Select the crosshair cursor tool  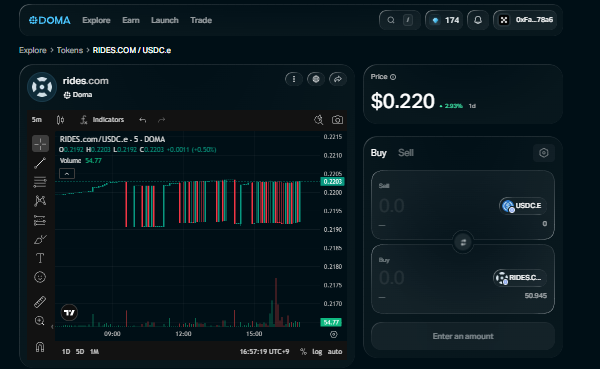coord(40,144)
